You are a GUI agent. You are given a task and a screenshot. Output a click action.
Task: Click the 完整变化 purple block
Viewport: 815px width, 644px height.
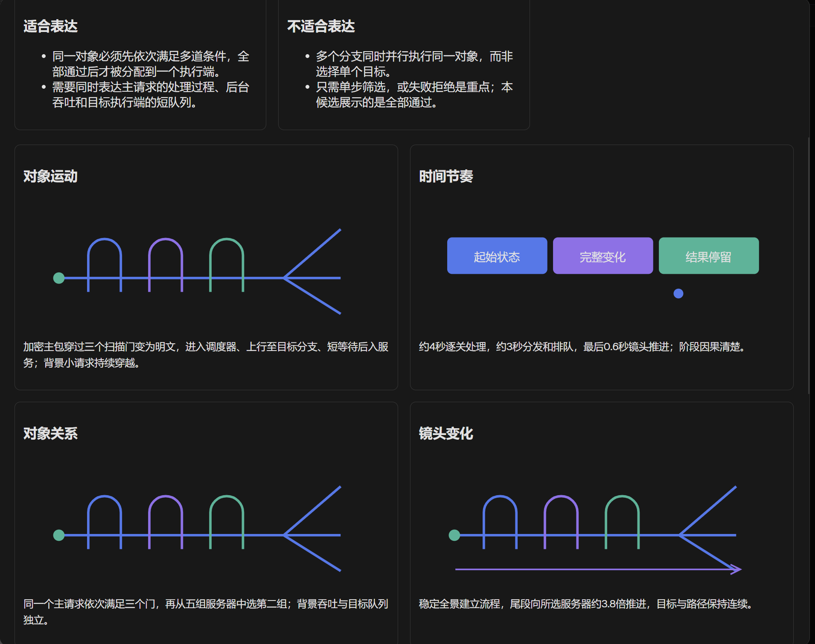pyautogui.click(x=603, y=256)
